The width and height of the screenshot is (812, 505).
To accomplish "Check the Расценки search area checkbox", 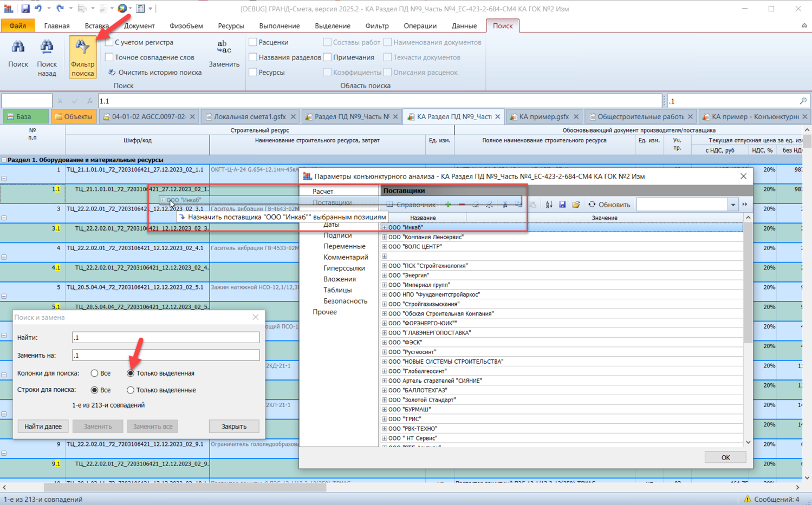I will (253, 42).
